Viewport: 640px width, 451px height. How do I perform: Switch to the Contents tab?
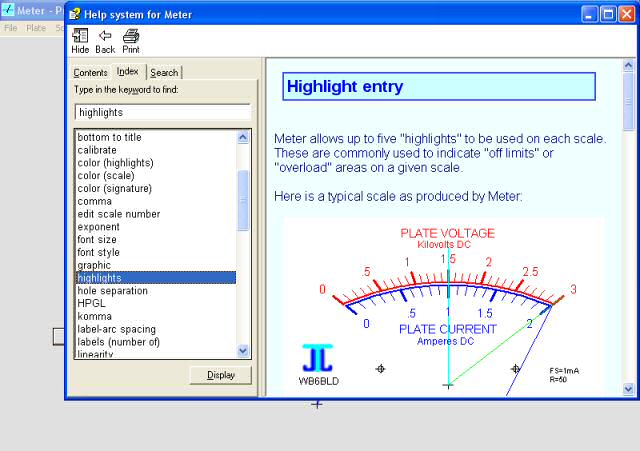(90, 73)
